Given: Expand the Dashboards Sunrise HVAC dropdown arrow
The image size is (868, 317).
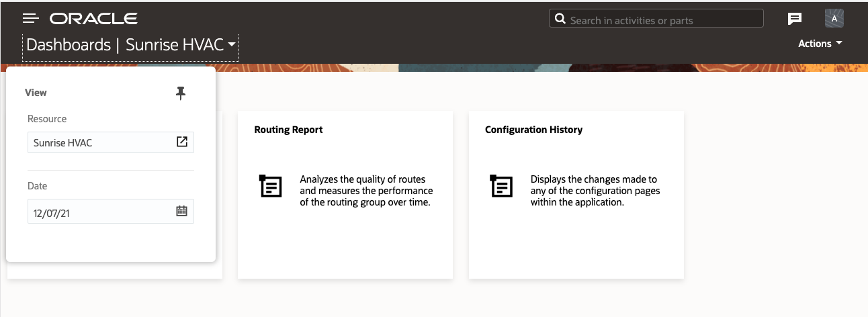Looking at the screenshot, I should 232,45.
